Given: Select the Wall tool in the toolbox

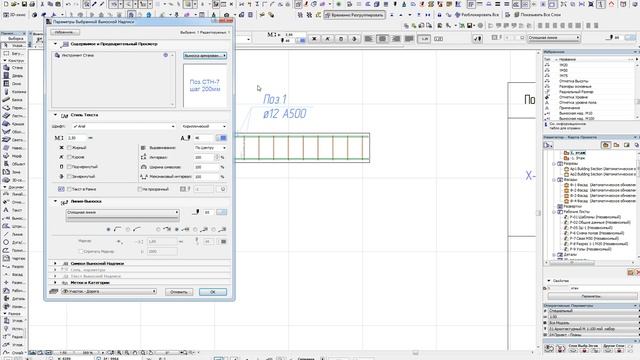Looking at the screenshot, I should click(12, 68).
